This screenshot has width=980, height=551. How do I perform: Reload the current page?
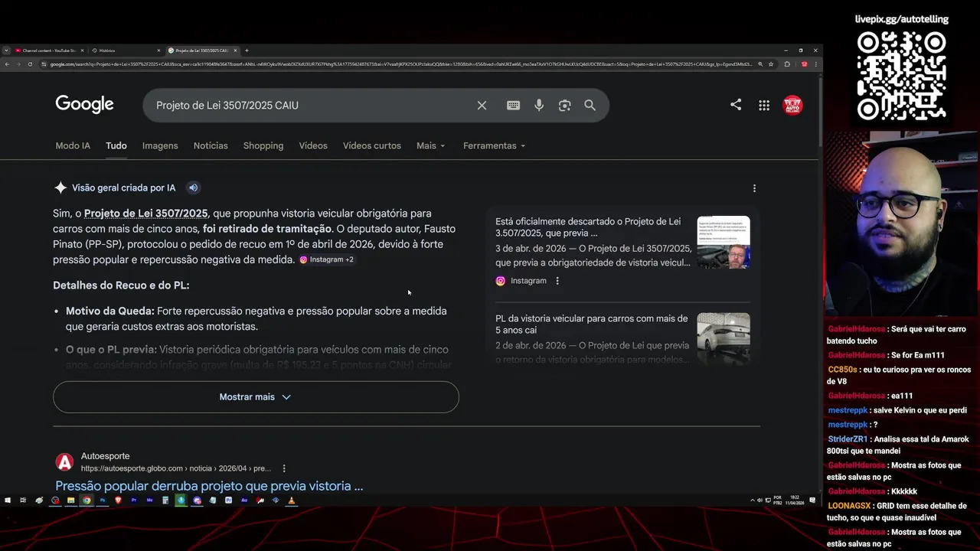(x=30, y=64)
